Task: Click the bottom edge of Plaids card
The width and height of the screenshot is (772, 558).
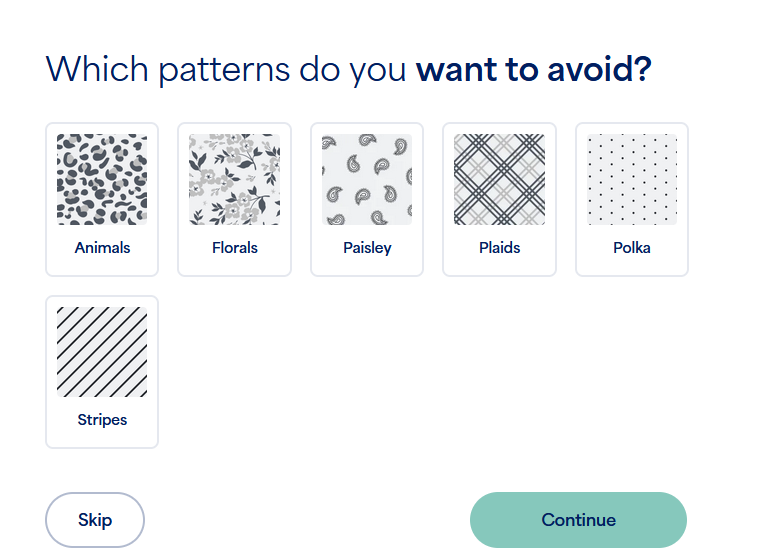Action: pyautogui.click(x=499, y=275)
